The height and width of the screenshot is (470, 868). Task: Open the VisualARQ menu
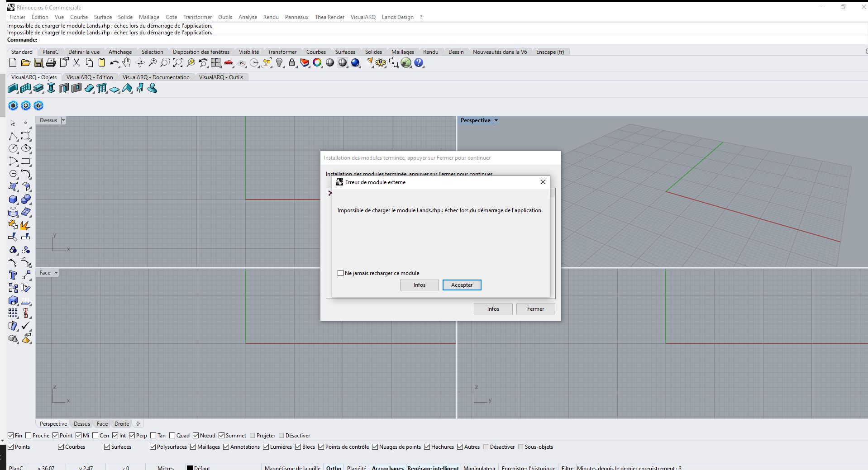point(363,17)
